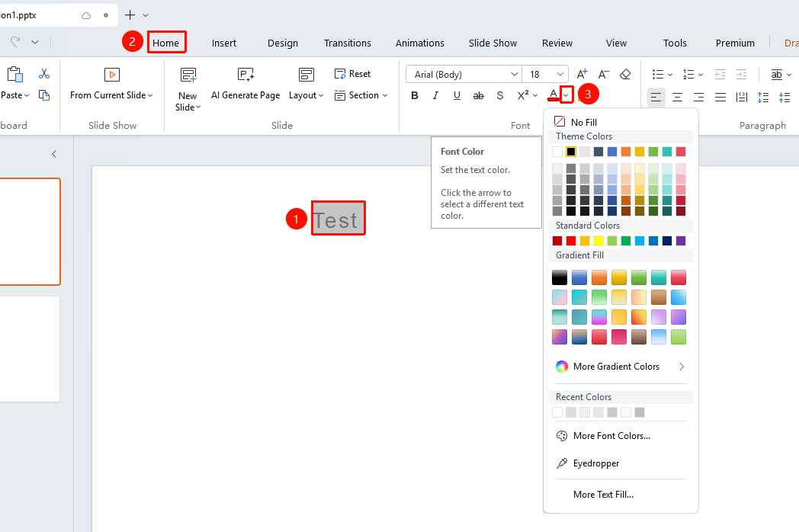Pick the yellow standard color swatch
The width and height of the screenshot is (799, 532).
tap(598, 241)
